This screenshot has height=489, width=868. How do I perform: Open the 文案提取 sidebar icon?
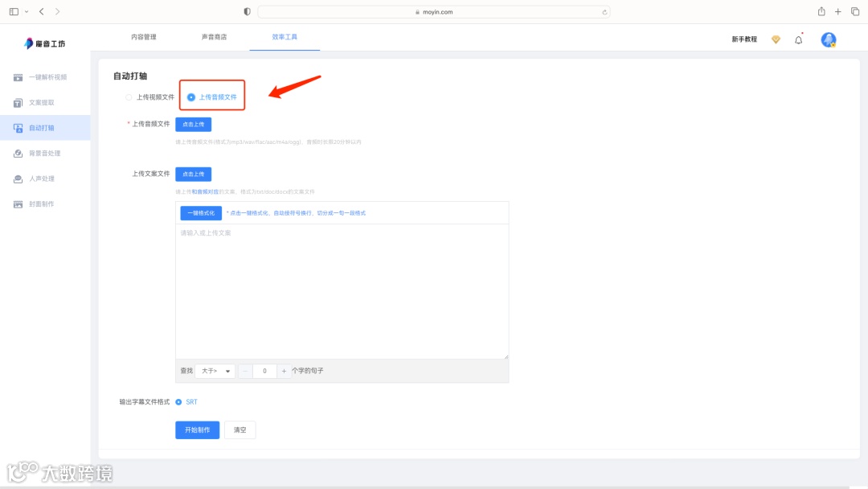pyautogui.click(x=18, y=103)
